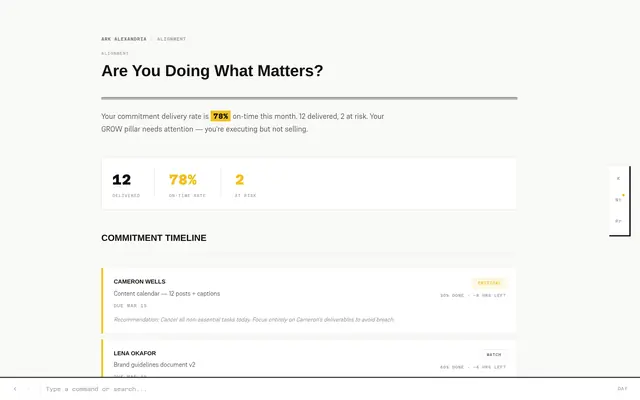Click the faded forward arrow in bottom bar

(28, 389)
